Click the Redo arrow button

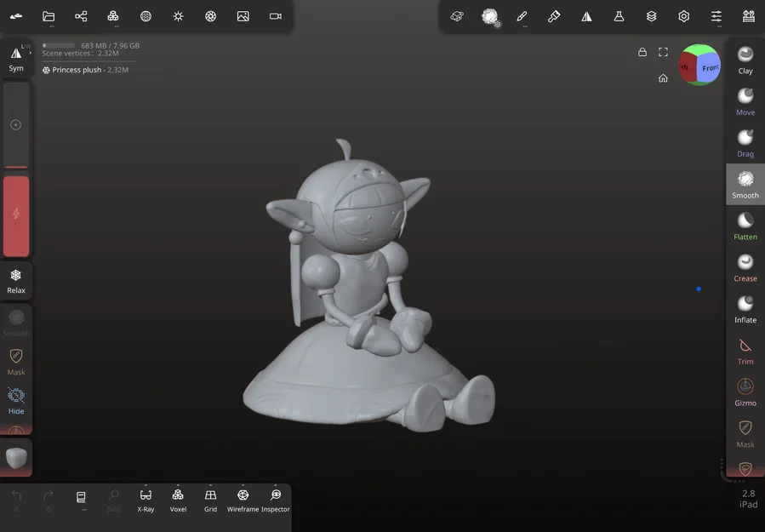49,501
